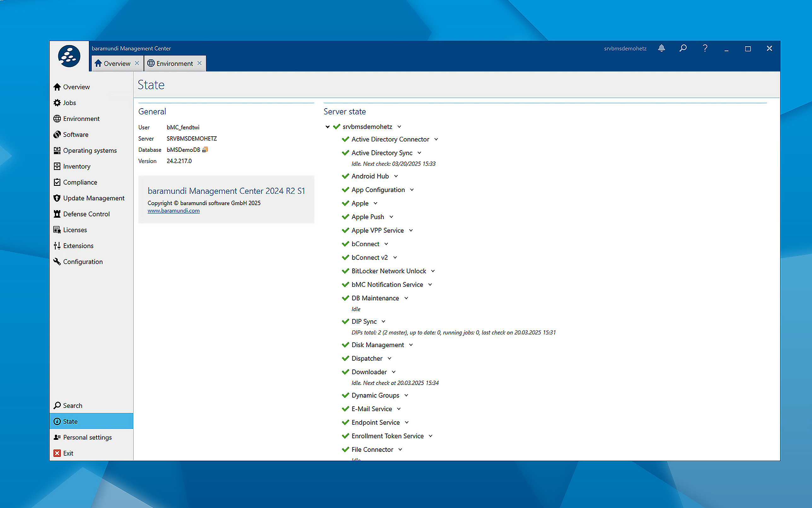This screenshot has width=812, height=508.
Task: Click the Inventory list icon
Action: (x=57, y=166)
